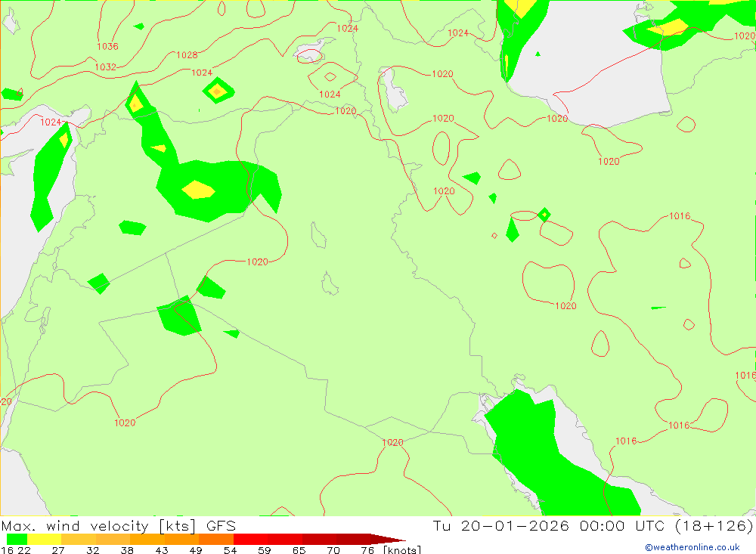
Task: Click the legend value "70"
Action: point(333,550)
